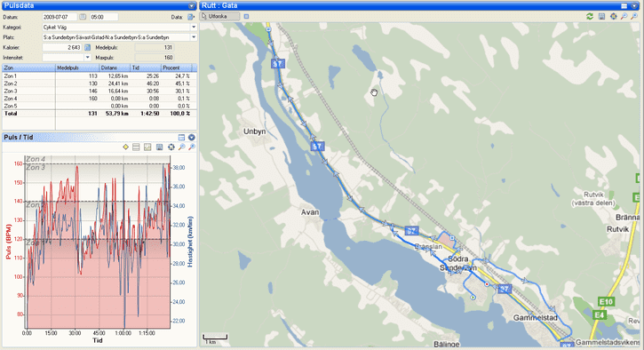The image size is (644, 350).
Task: Click the Data export icon
Action: (191, 17)
